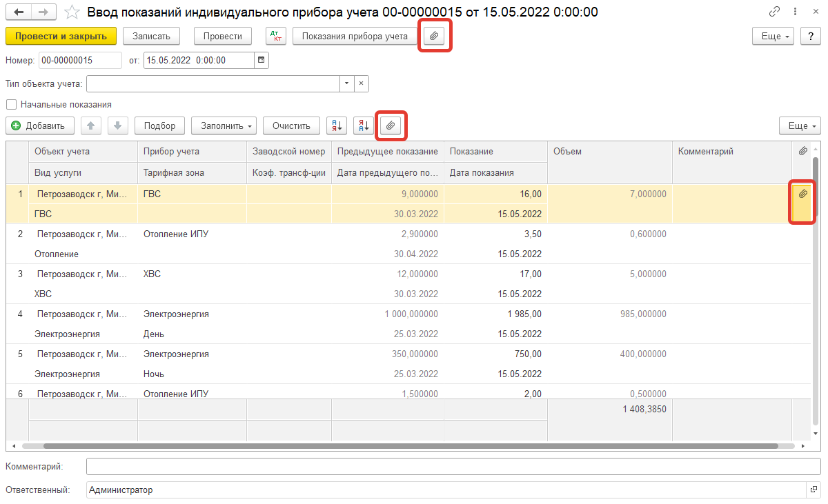Click the back navigation arrow
The height and width of the screenshot is (504, 828).
tap(19, 12)
